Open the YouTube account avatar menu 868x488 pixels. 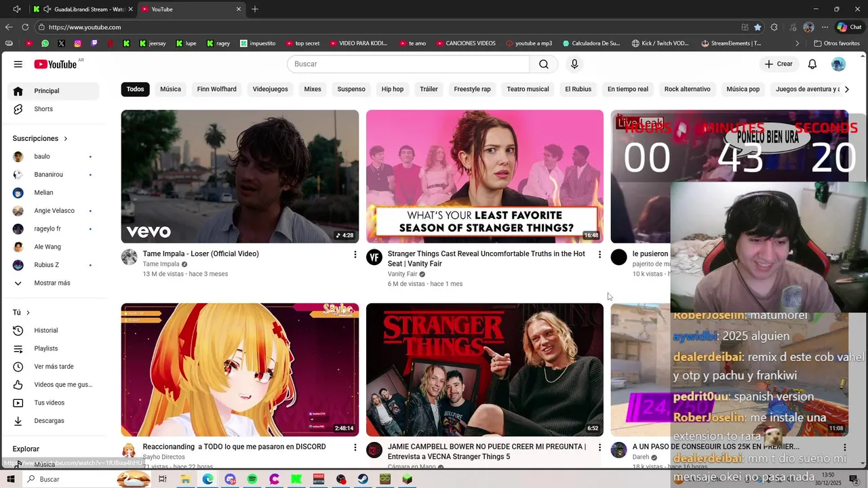[x=839, y=64]
